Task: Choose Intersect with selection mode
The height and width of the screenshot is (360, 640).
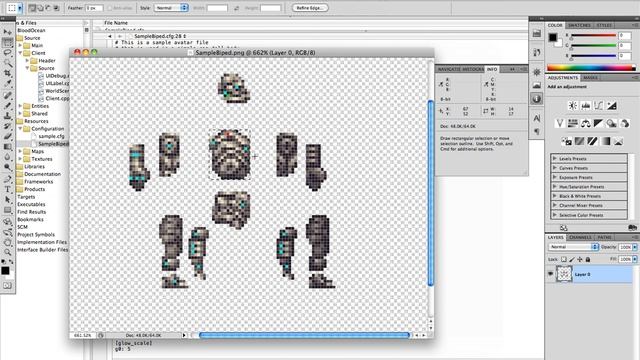Action: pos(57,8)
